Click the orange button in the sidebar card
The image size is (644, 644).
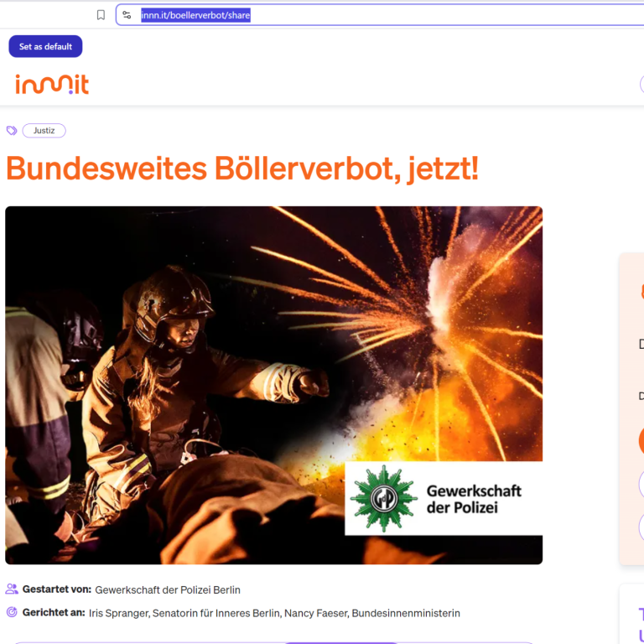(641, 441)
